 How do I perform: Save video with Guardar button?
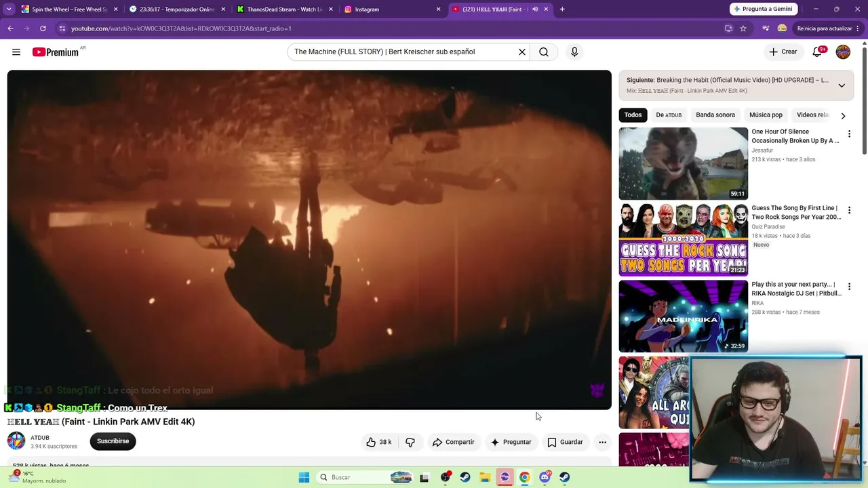pos(565,442)
